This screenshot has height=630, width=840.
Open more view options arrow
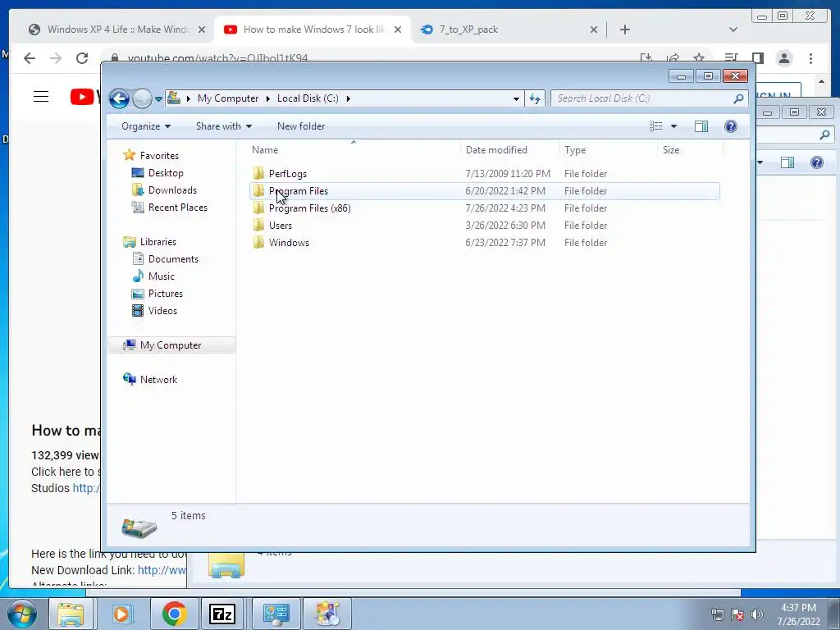click(x=674, y=126)
